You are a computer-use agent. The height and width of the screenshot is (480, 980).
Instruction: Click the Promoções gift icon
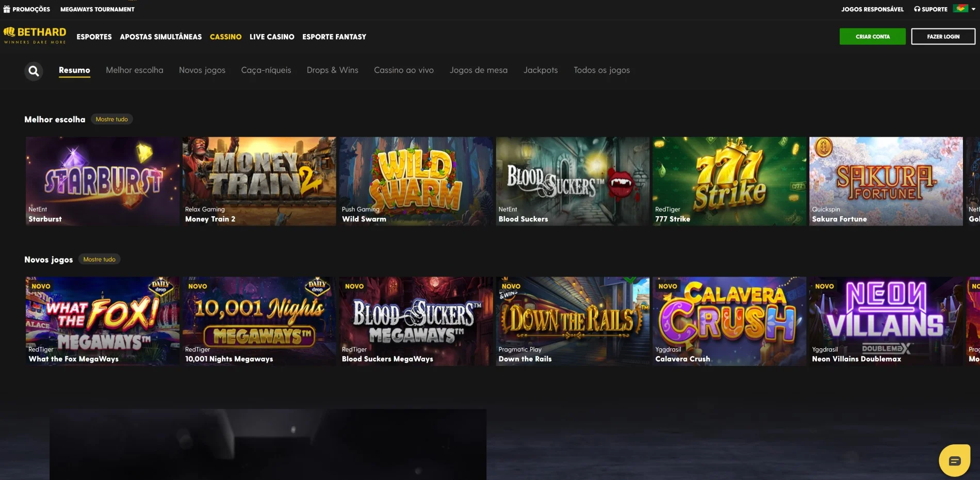coord(7,9)
